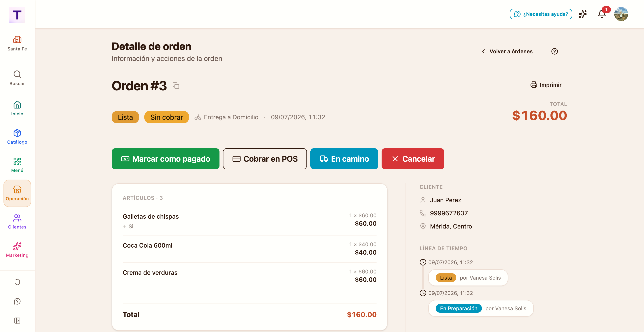The width and height of the screenshot is (644, 332).
Task: Click the clock icon above the En Preparación entry
Action: coord(423,293)
